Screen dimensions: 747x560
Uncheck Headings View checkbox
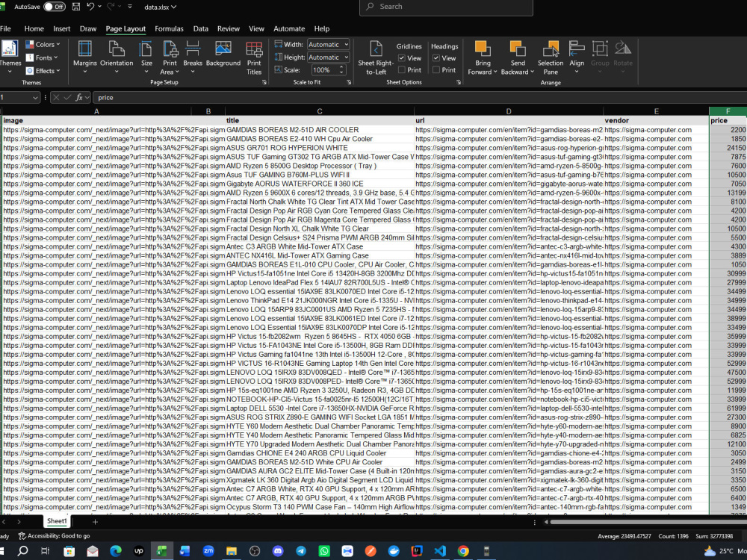[436, 58]
